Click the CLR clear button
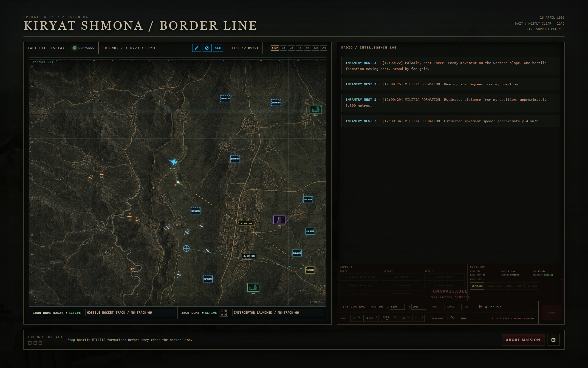 pyautogui.click(x=218, y=48)
